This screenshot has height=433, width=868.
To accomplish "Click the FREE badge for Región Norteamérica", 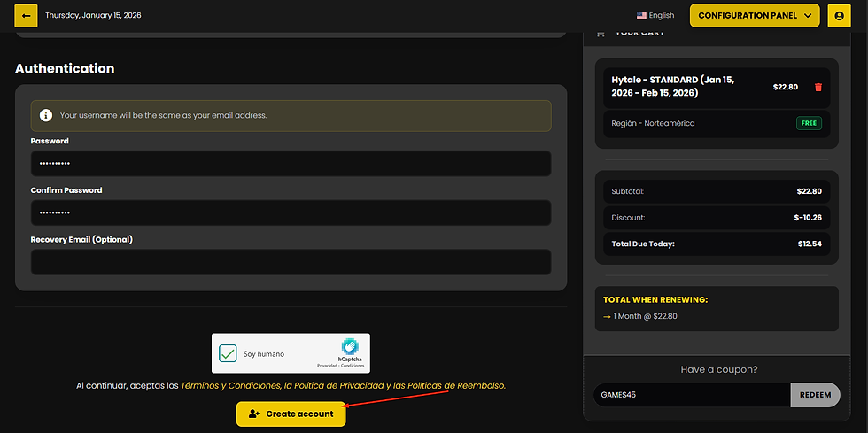I will coord(809,123).
